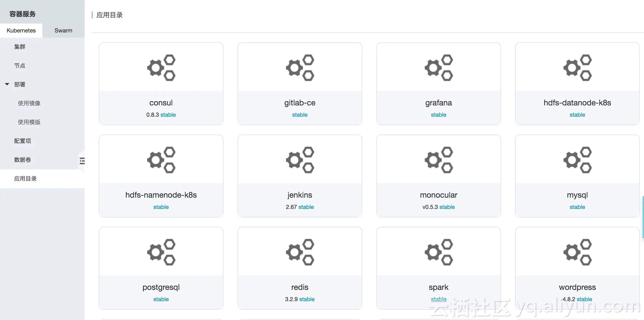The height and width of the screenshot is (320, 644).
Task: Select the redis application icon
Action: pos(300,252)
